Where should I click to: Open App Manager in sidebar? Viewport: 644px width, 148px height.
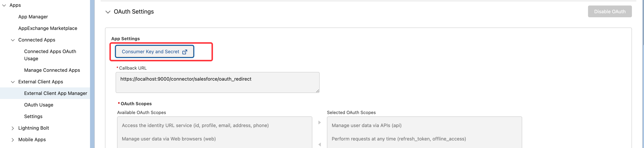33,17
